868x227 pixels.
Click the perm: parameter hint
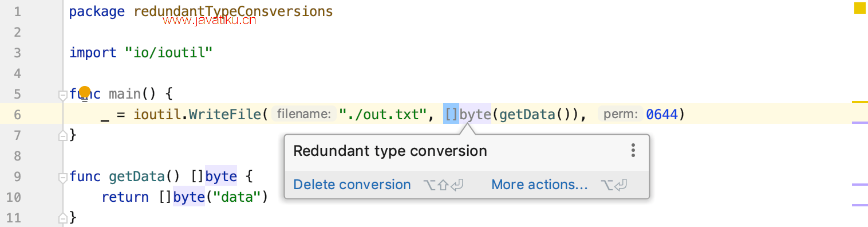(x=621, y=115)
